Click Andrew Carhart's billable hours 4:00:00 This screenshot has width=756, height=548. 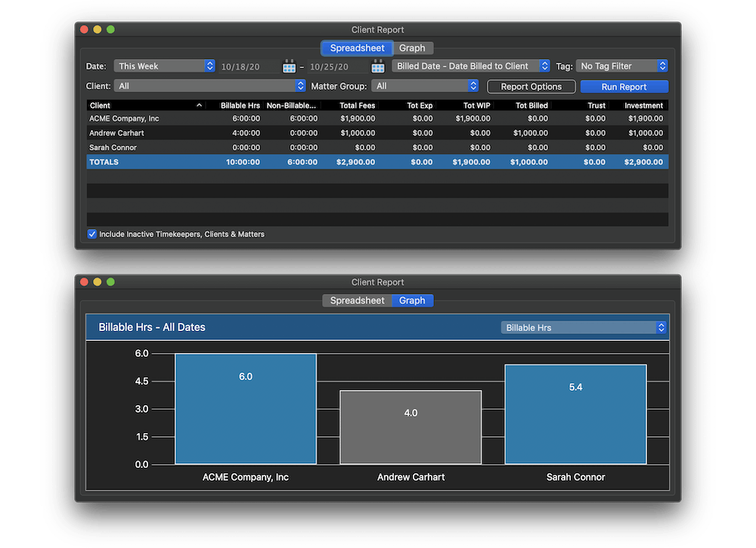(246, 133)
